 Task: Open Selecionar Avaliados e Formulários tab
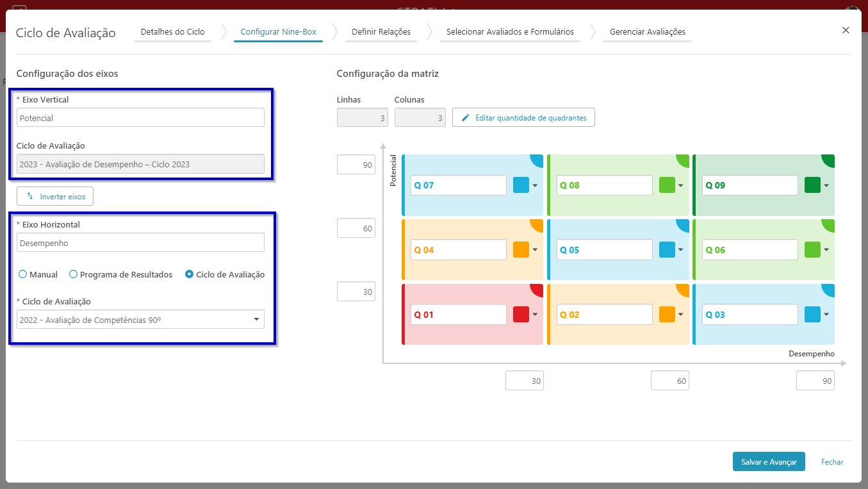(x=510, y=32)
